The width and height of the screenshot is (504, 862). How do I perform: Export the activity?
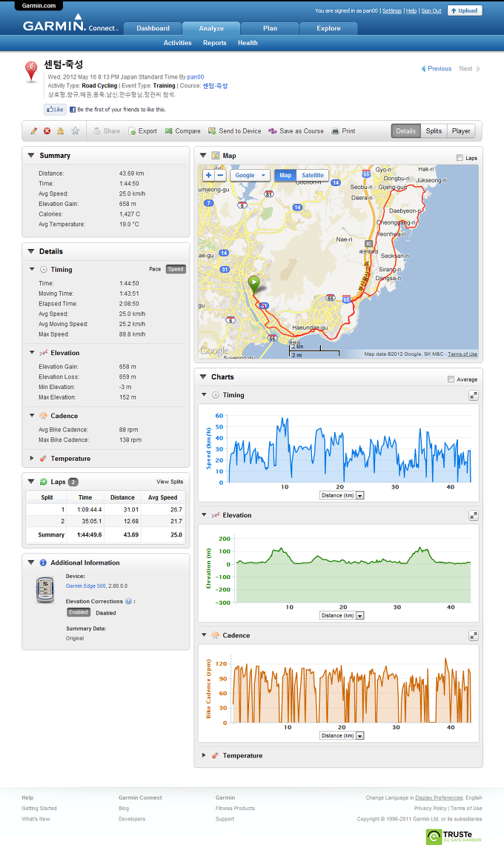[143, 131]
